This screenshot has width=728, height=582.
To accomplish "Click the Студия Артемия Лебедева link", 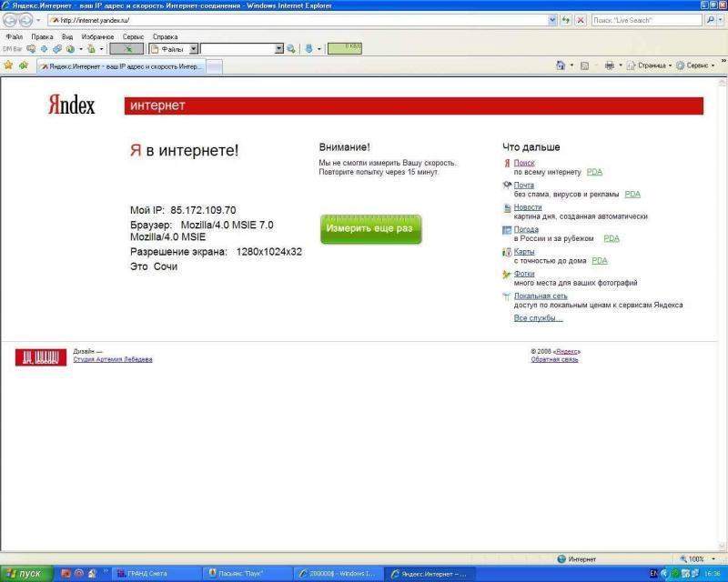I will point(113,359).
